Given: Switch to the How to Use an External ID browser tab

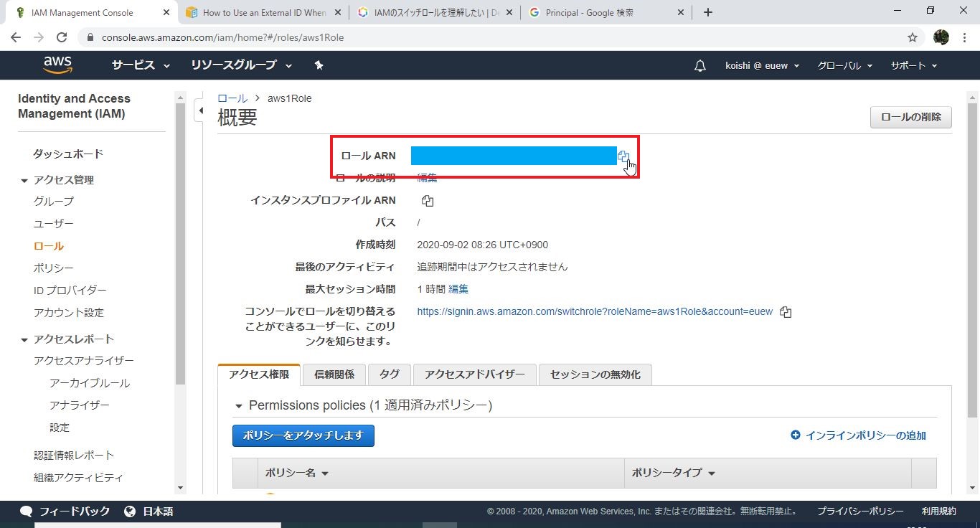Looking at the screenshot, I should (x=264, y=12).
